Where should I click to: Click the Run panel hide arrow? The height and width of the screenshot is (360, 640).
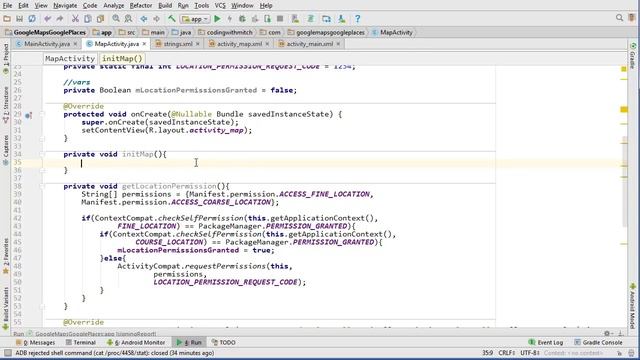[x=620, y=333]
